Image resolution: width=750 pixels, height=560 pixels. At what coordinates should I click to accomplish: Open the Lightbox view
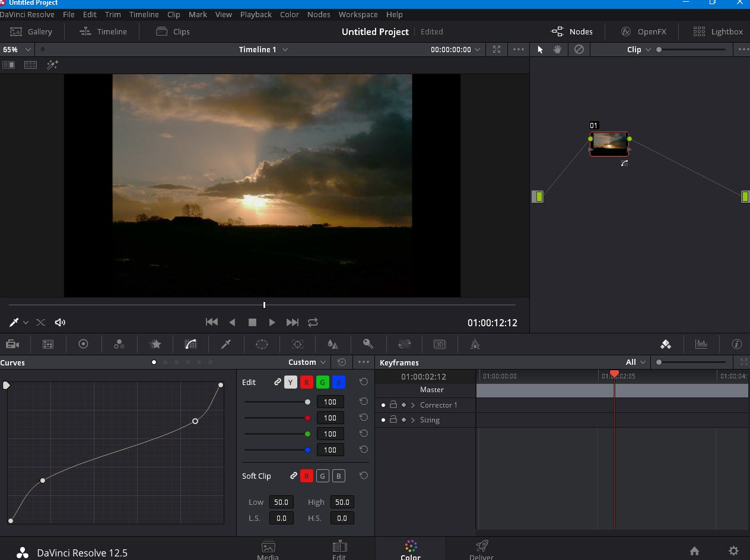coord(716,31)
